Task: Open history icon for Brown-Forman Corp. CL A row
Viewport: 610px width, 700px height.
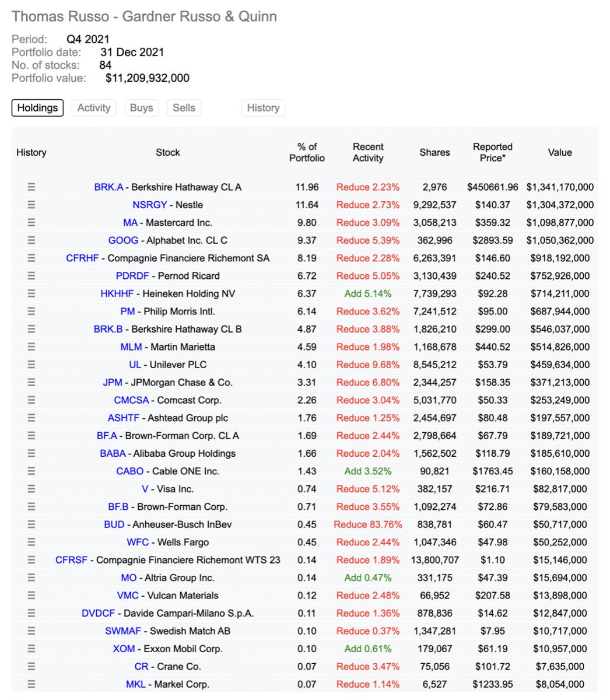Action: pos(31,436)
